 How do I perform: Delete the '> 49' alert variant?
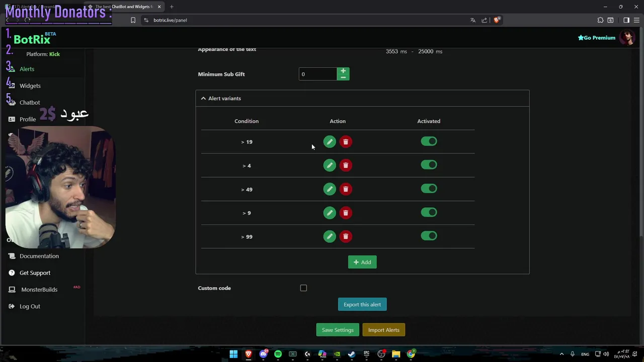pos(346,189)
